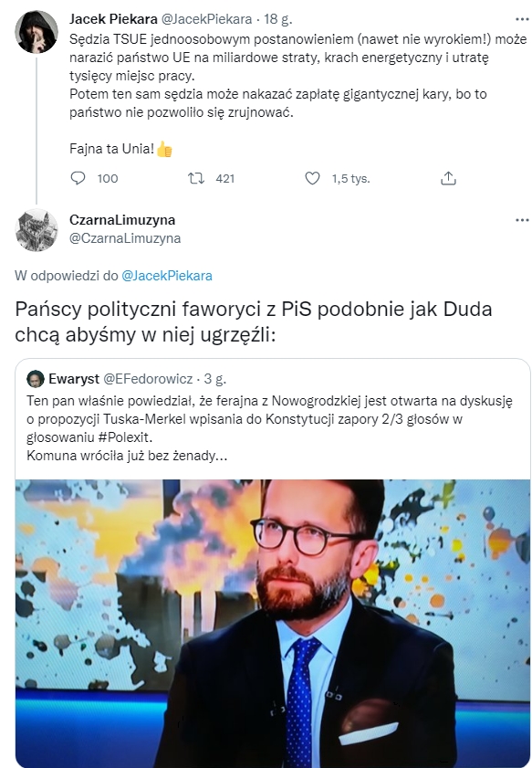The height and width of the screenshot is (768, 532).
Task: Open more options for Jacek Piekara's tweet
Action: pos(522,19)
